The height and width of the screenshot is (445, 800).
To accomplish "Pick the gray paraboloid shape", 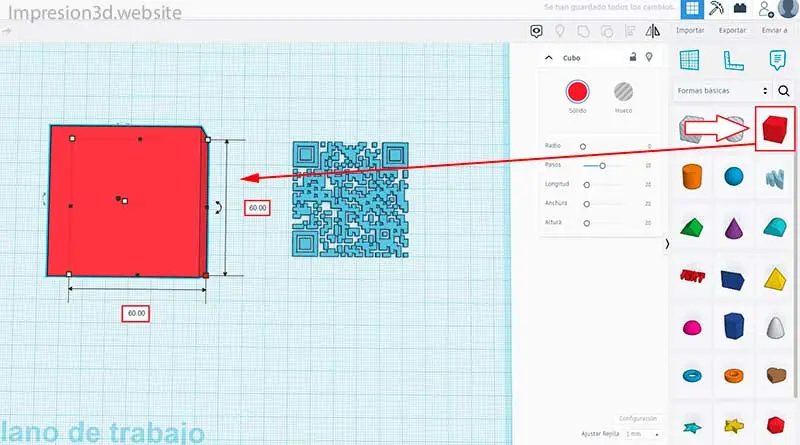I will pyautogui.click(x=776, y=327).
